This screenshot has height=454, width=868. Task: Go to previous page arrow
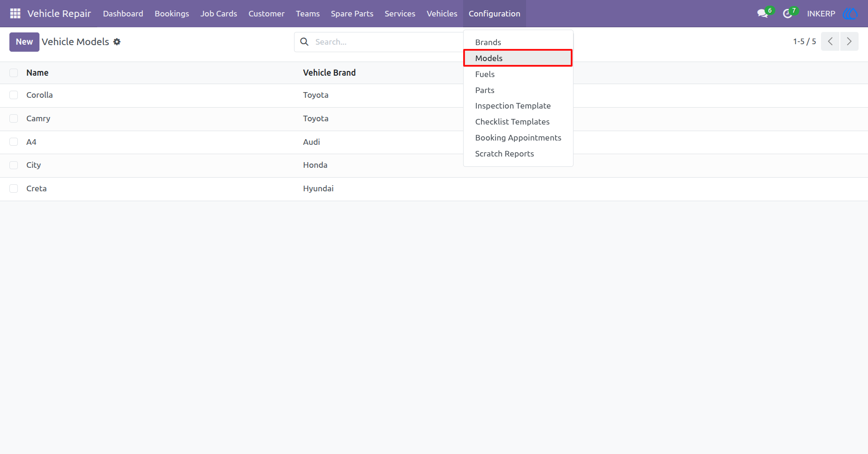[830, 41]
